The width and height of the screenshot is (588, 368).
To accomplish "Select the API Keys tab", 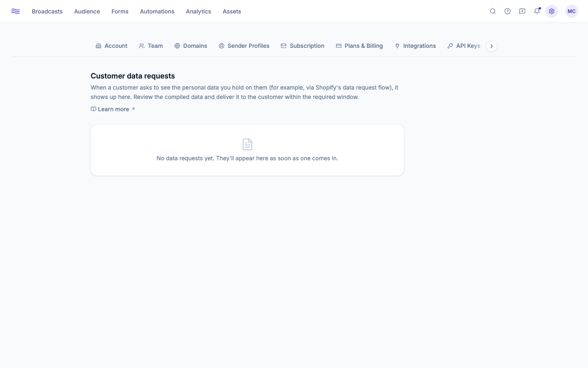I will click(464, 46).
